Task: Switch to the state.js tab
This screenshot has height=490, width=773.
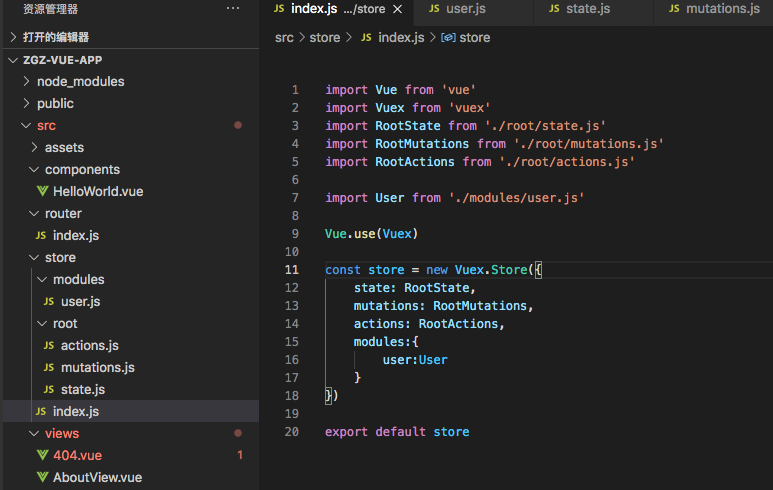Action: pos(588,9)
